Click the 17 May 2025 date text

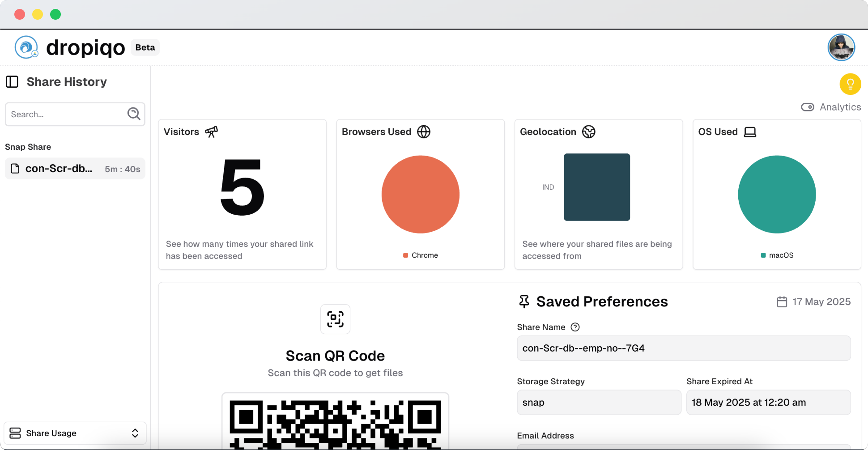[x=821, y=302]
